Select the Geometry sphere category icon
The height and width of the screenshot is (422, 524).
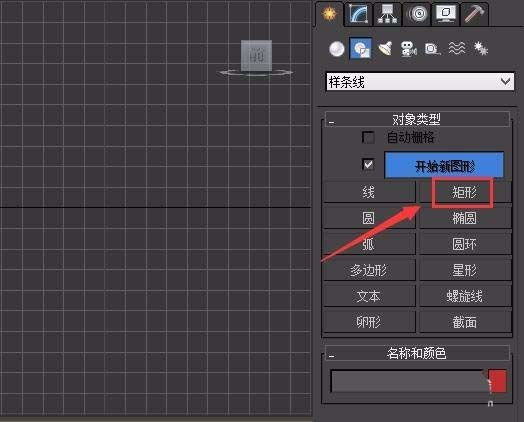(337, 49)
